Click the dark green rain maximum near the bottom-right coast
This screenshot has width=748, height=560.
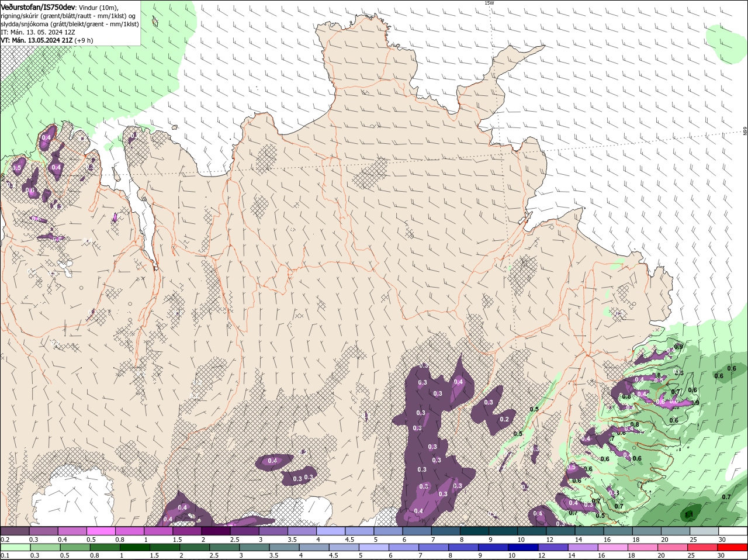click(690, 513)
